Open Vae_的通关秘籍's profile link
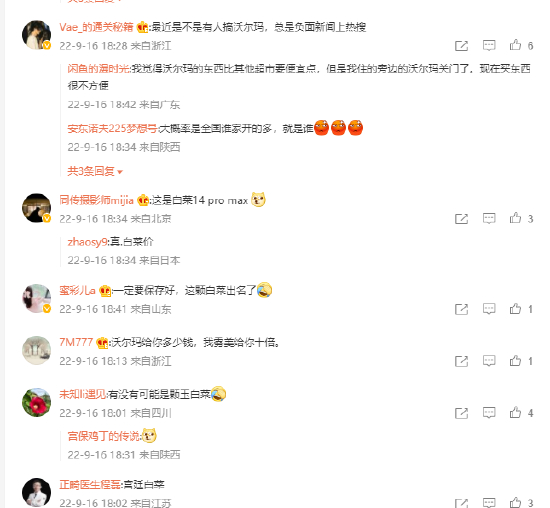The width and height of the screenshot is (550, 508). tap(96, 27)
